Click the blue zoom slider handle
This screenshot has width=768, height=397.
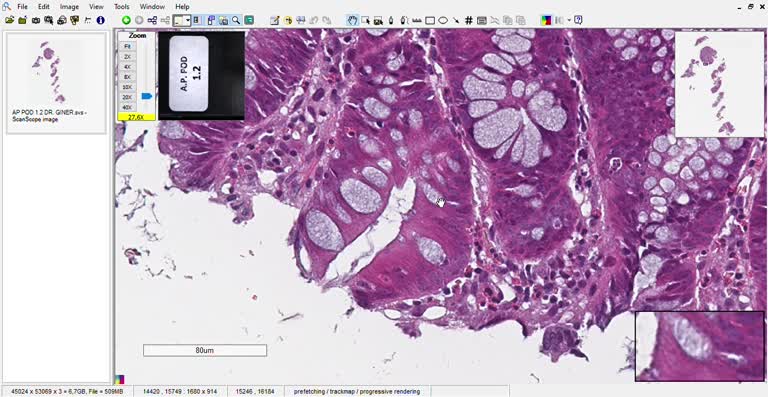146,96
